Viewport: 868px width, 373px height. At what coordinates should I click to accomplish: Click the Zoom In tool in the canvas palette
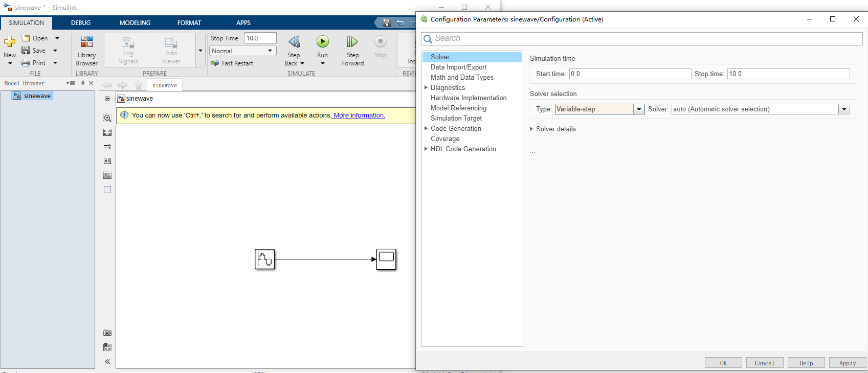click(x=107, y=118)
